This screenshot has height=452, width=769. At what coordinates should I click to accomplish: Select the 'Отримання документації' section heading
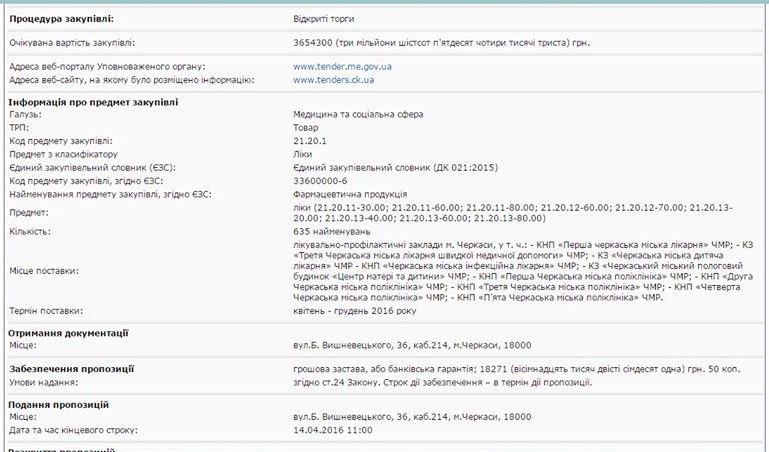pos(68,333)
